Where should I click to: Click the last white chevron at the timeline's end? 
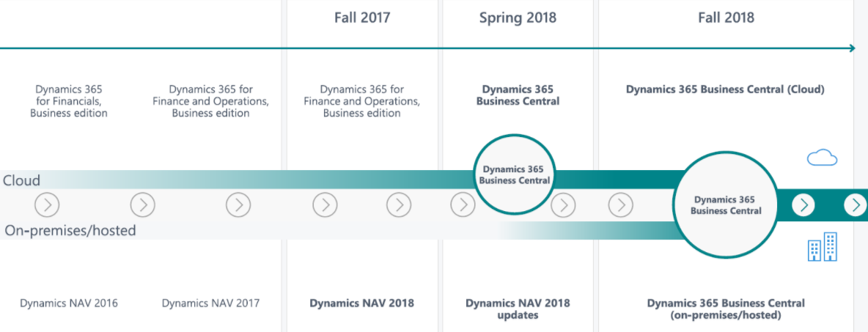[856, 205]
